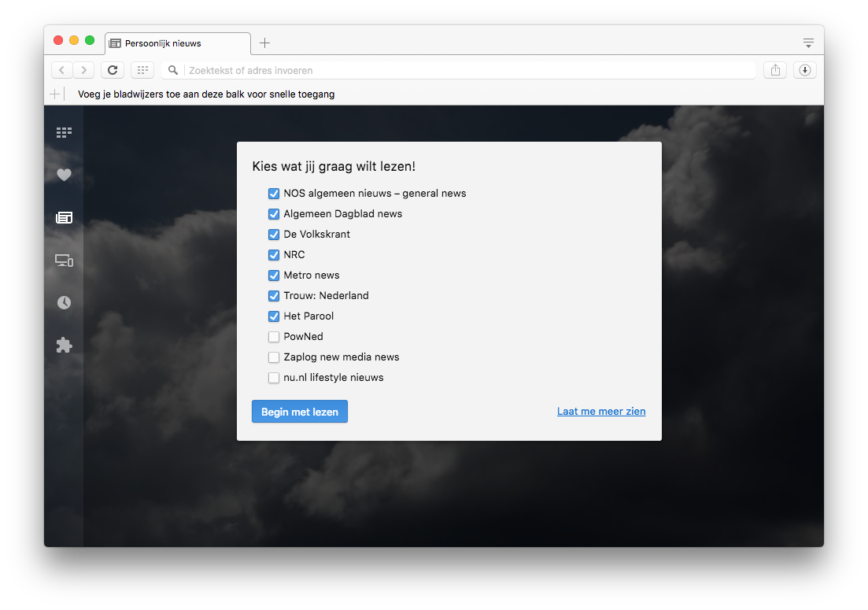Open the downloads icon in the toolbar
The image size is (868, 610).
pyautogui.click(x=804, y=70)
